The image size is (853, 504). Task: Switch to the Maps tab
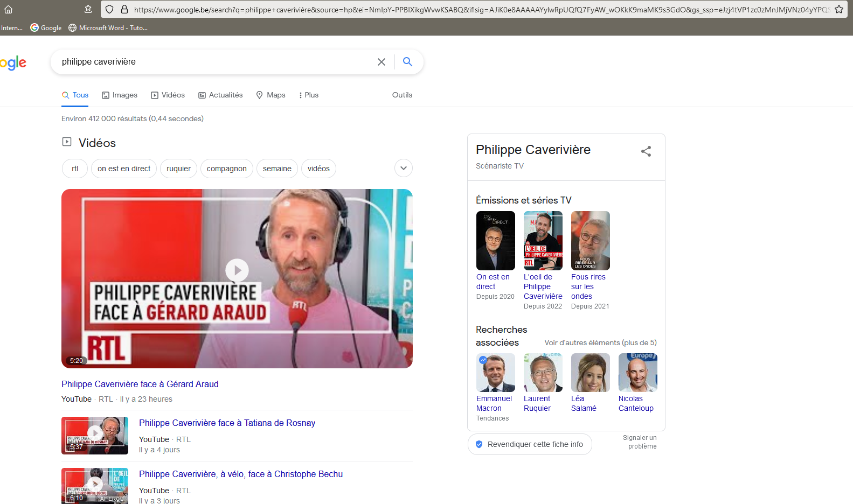pos(271,95)
